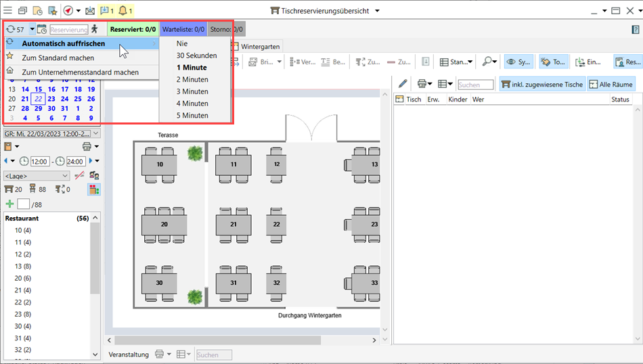Open the hamburger main menu
The height and width of the screenshot is (364, 643).
coord(7,11)
